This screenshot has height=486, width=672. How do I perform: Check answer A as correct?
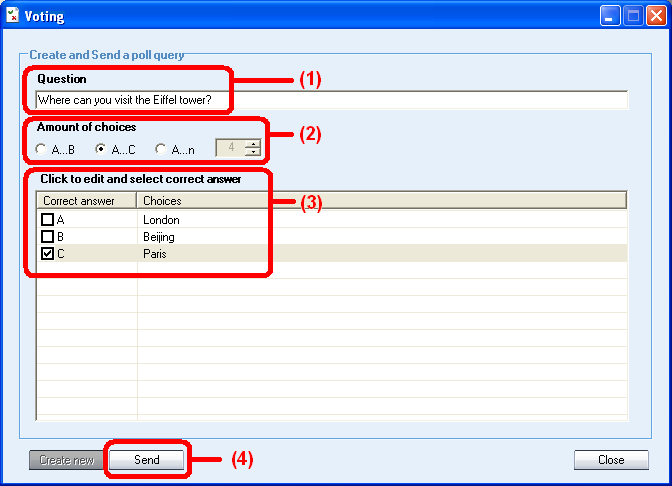coord(47,220)
